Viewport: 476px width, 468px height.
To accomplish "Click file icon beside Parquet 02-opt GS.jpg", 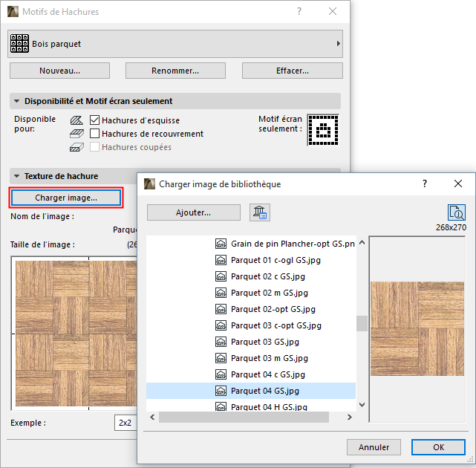I will click(221, 309).
